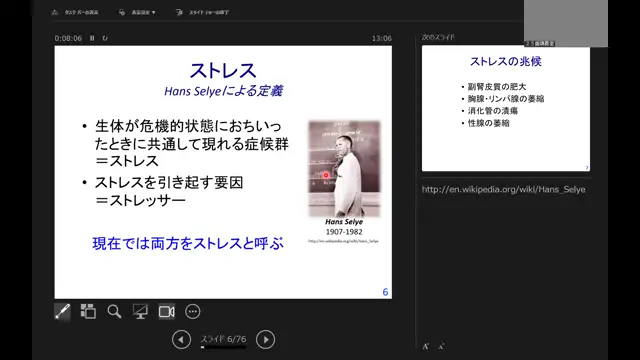Click the Hans Selye Wikipedia URL in notes

(504, 189)
